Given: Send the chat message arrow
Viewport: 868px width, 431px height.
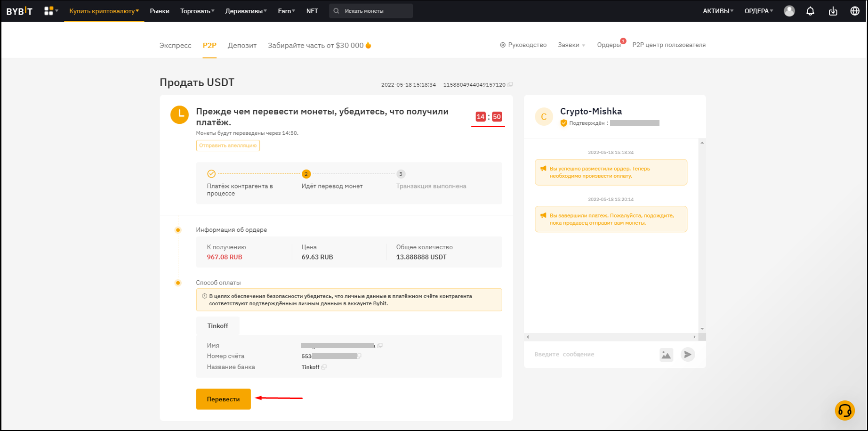Looking at the screenshot, I should [x=688, y=354].
